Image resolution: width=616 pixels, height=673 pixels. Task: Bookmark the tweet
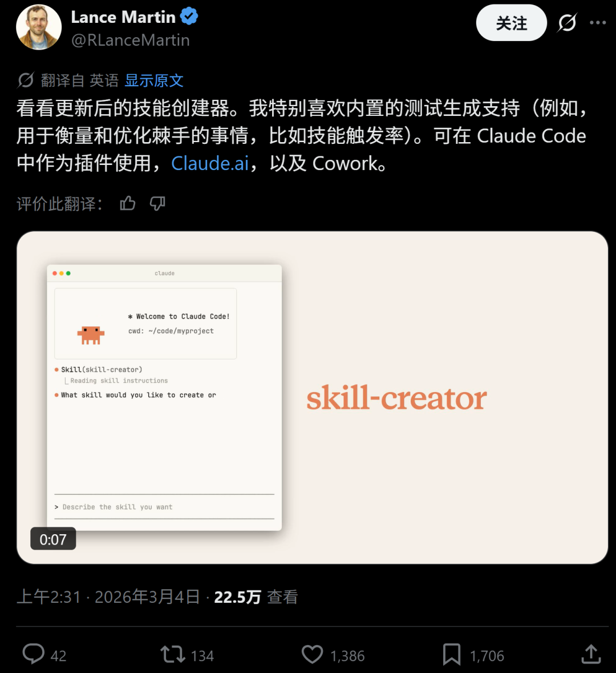click(452, 655)
